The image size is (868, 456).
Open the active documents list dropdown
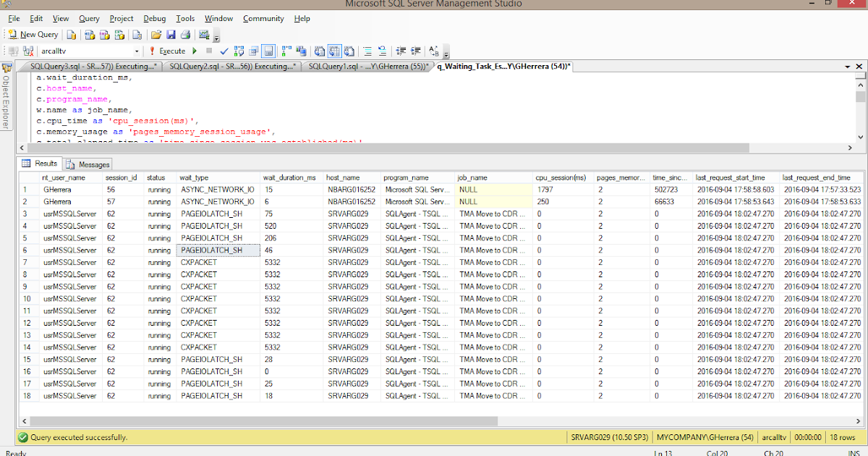[x=848, y=66]
